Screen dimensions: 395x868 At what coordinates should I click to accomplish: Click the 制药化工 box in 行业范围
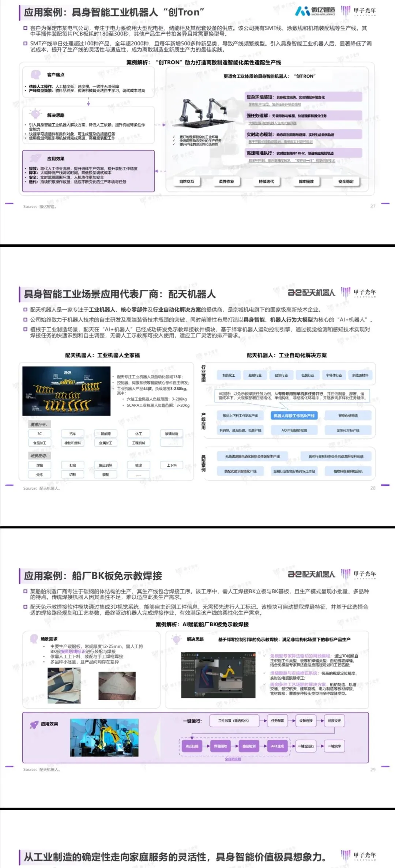tap(229, 375)
